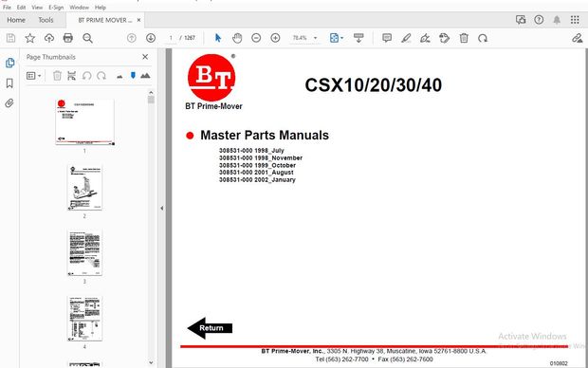Choose the Selection arrow tool

pos(218,38)
